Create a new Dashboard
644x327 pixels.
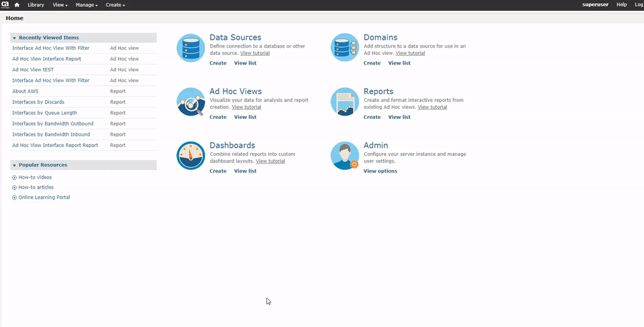click(x=217, y=171)
